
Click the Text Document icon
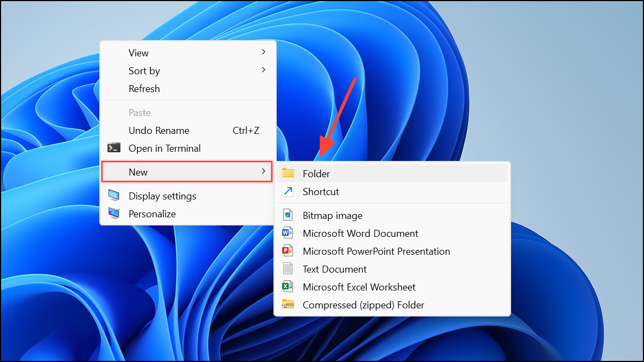pos(288,269)
